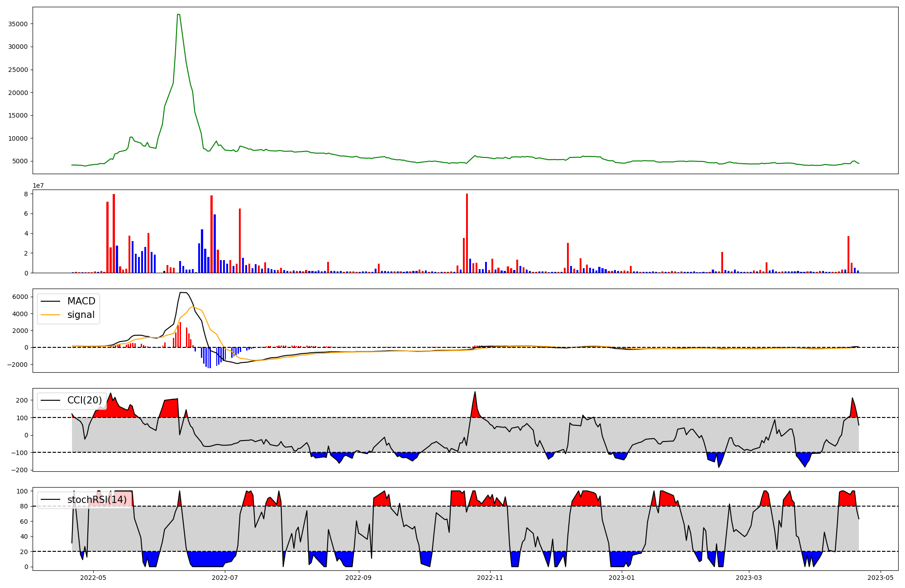905x588 pixels.
Task: Click the stochRSI(14) legend entry
Action: (97, 500)
